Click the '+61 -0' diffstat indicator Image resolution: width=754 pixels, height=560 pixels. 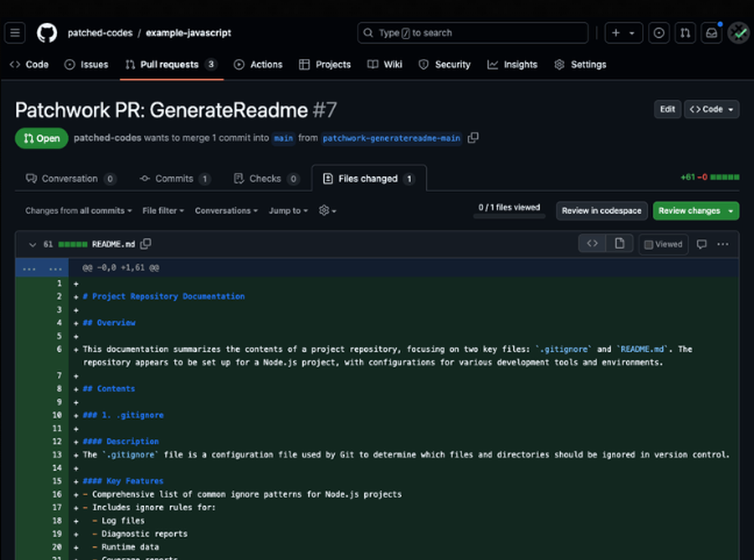[x=710, y=177]
